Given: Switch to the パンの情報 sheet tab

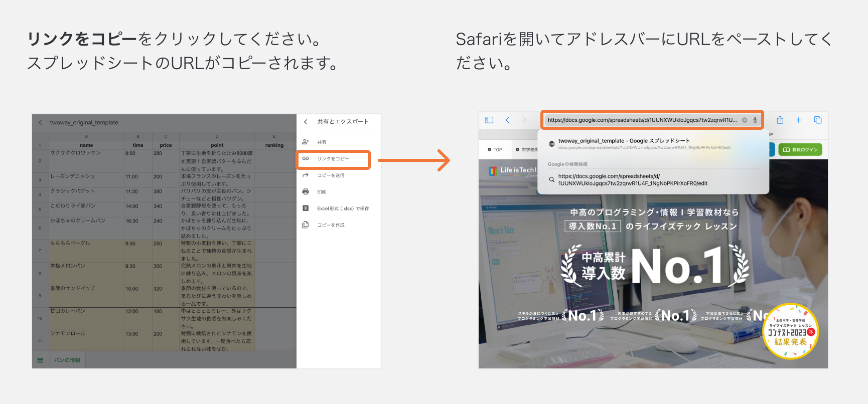Looking at the screenshot, I should (x=67, y=360).
